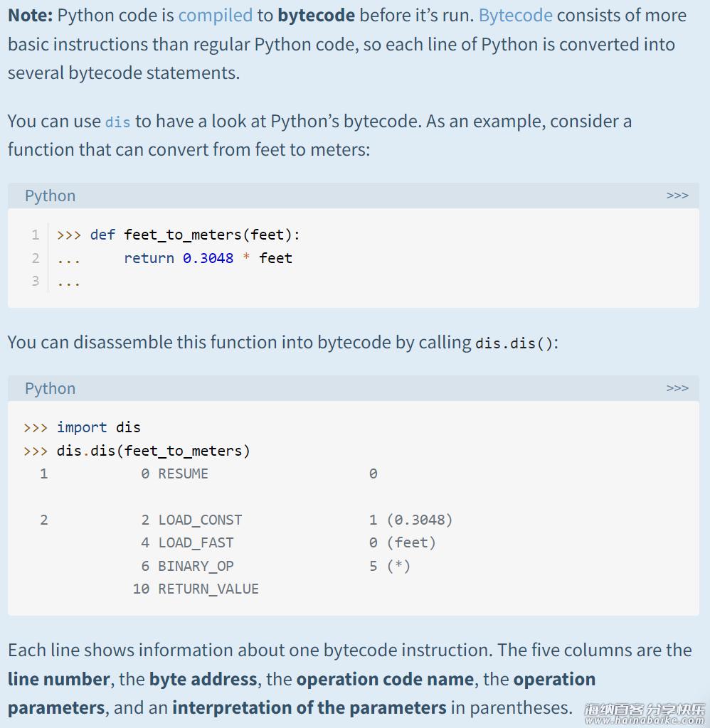Click the code line "def feet_to_meters(feet):"
Viewport: 710px width, 728px height.
point(195,235)
